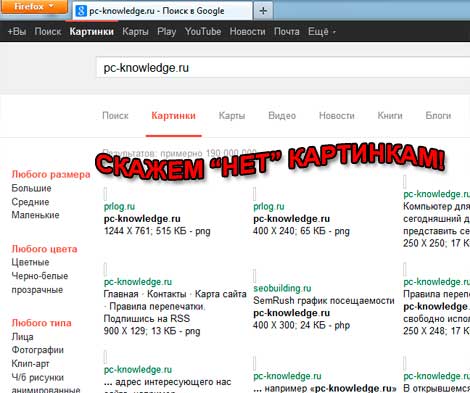
Task: Switch to the gray Карты results tab
Action: 232,116
